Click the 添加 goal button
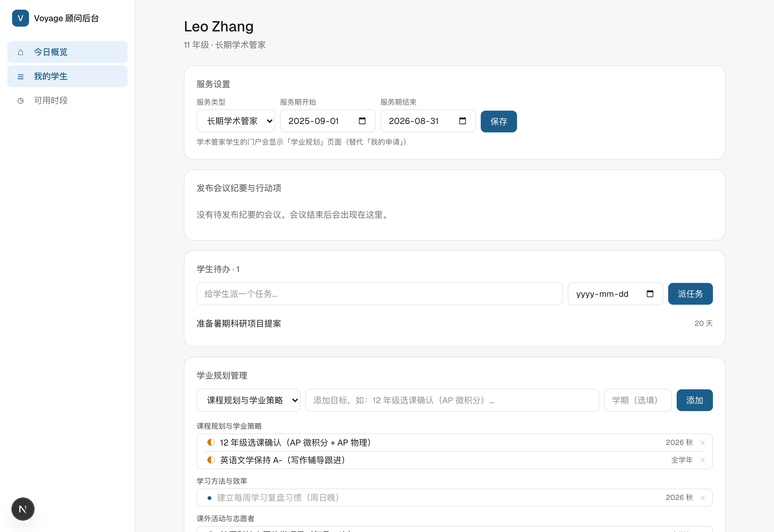This screenshot has height=532, width=774. click(x=695, y=400)
